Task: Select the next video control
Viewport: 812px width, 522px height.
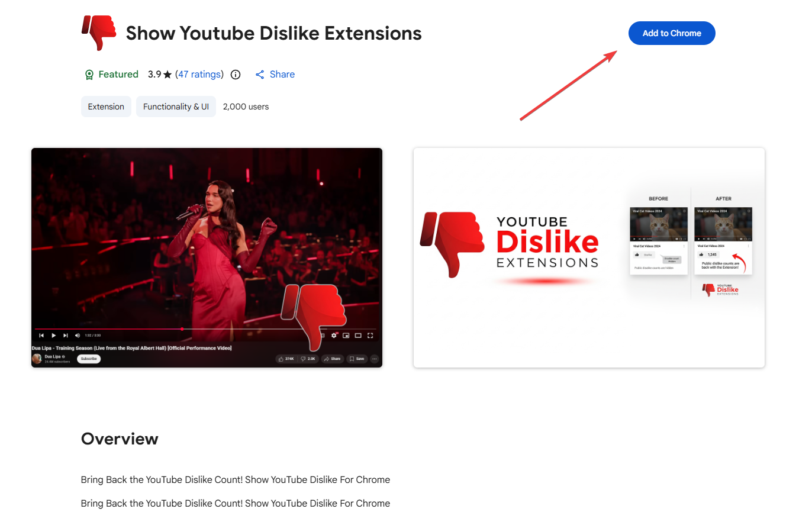Action: tap(65, 335)
